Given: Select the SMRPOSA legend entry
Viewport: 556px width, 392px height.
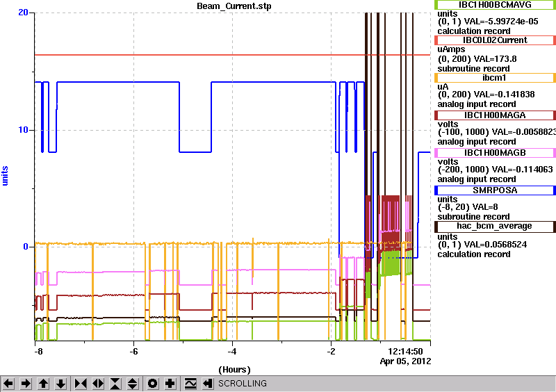Looking at the screenshot, I should tap(495, 190).
